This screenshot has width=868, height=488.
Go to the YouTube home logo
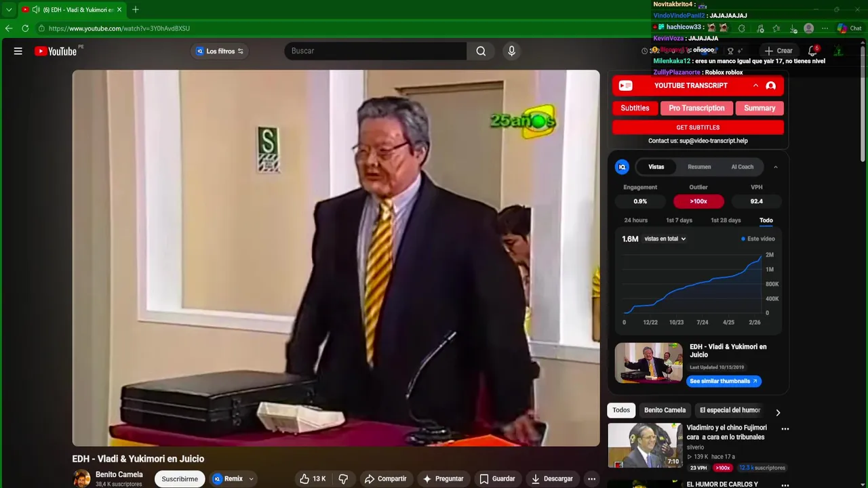[x=56, y=51]
